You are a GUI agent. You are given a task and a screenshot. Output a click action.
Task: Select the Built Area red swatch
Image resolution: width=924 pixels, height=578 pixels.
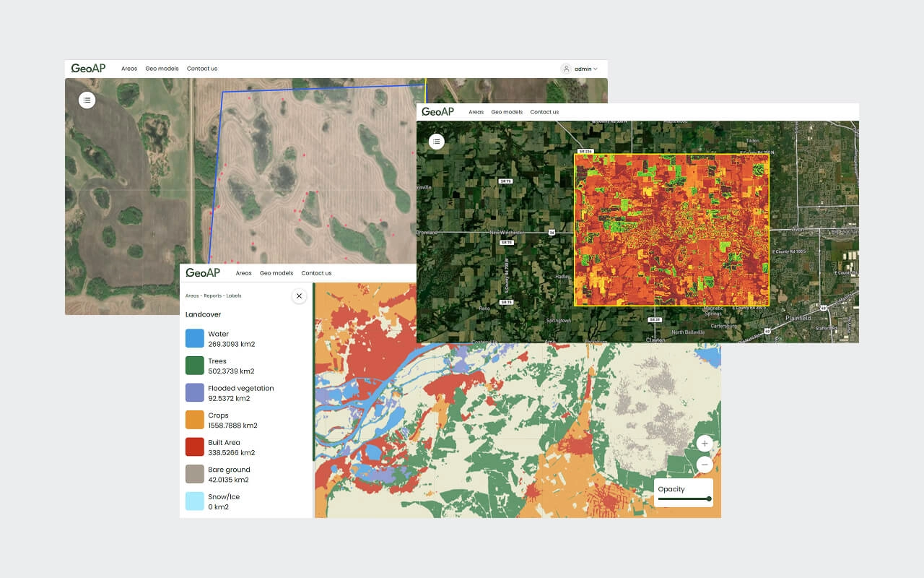[x=195, y=447]
